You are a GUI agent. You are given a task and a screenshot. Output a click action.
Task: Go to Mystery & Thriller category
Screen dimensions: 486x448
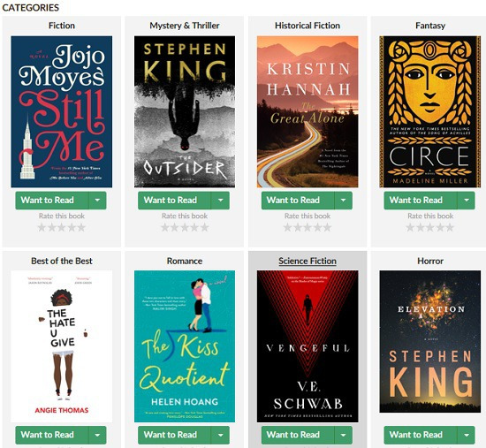point(185,26)
